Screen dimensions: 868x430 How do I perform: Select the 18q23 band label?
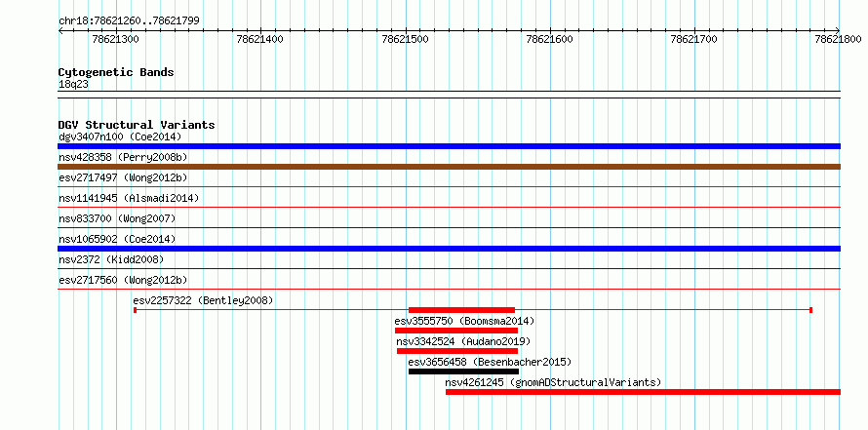pos(73,84)
